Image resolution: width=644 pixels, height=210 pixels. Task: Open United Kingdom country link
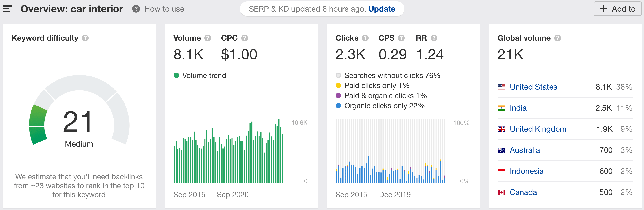pyautogui.click(x=538, y=129)
